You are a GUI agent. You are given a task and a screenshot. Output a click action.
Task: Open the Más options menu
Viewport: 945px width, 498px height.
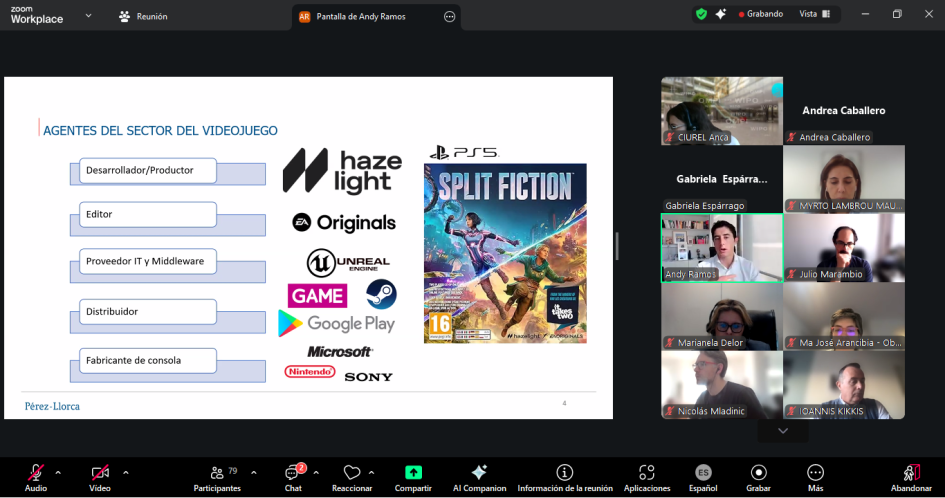click(815, 478)
